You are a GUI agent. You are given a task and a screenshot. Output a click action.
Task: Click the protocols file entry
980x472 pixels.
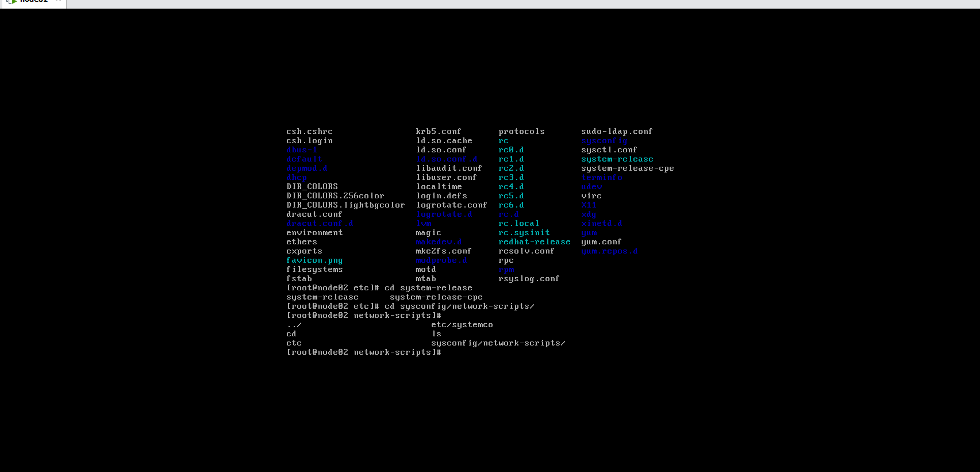(x=521, y=132)
